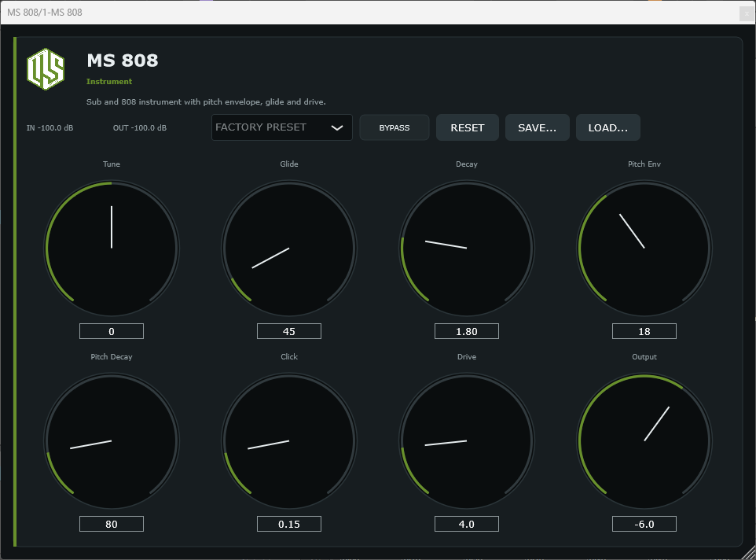Click the Tune label above knob
The image size is (756, 560).
pos(112,164)
